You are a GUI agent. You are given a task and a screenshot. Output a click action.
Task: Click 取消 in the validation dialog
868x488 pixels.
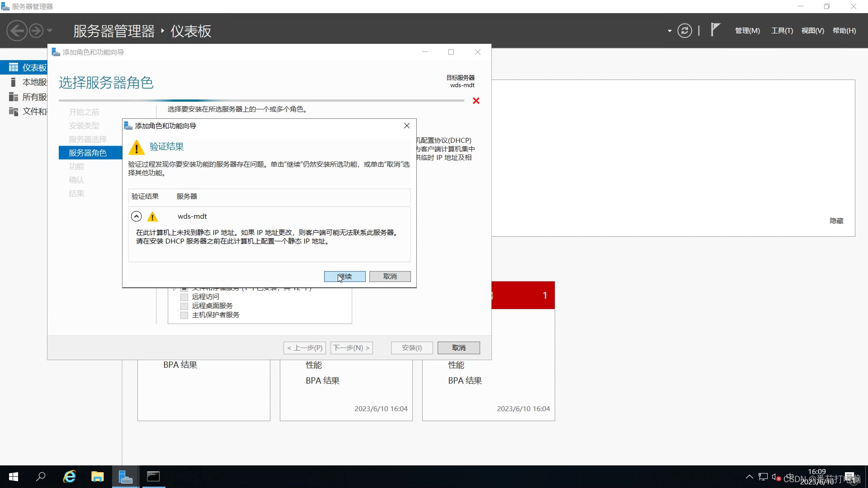(x=390, y=277)
